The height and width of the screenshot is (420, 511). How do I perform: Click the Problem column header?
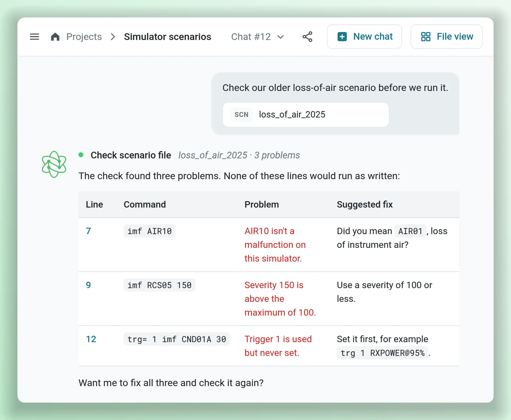coord(262,204)
